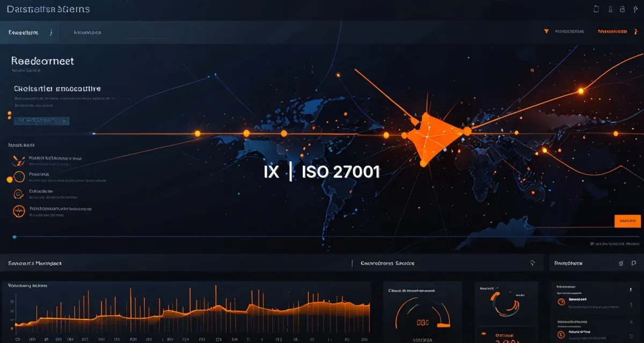Open the semicircle gauge widget showing an orange arc
644x343 pixels.
(422, 312)
